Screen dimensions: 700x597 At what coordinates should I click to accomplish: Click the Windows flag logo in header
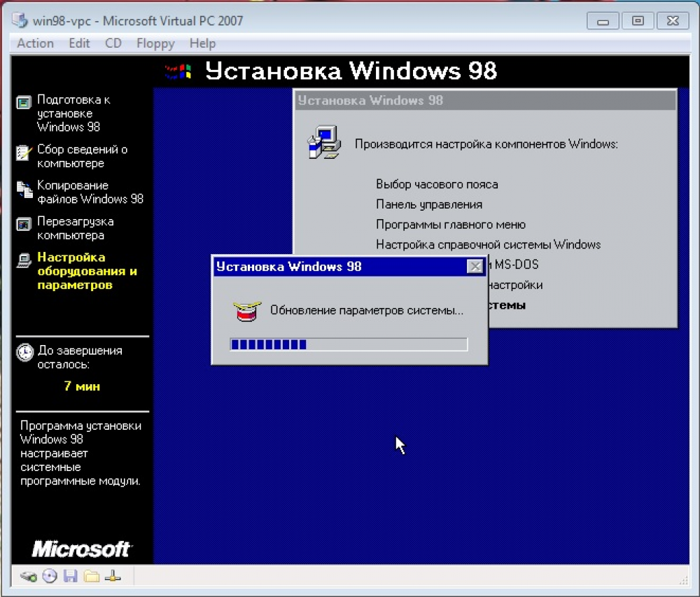(x=178, y=71)
